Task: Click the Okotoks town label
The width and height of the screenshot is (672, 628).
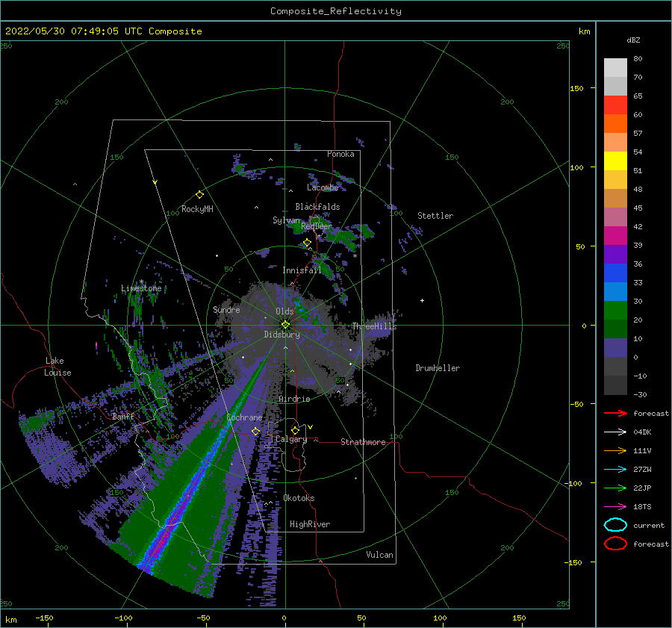Action: (x=299, y=498)
